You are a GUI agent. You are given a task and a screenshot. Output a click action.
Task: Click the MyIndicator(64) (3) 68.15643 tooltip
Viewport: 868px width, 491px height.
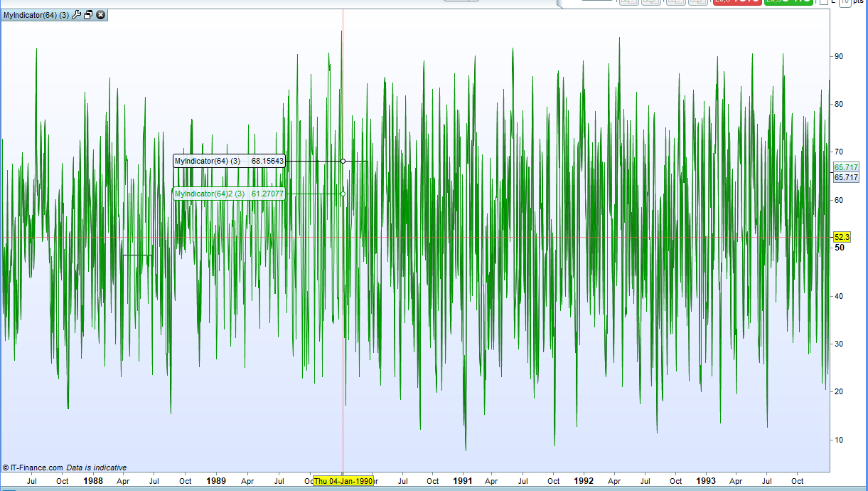point(229,162)
